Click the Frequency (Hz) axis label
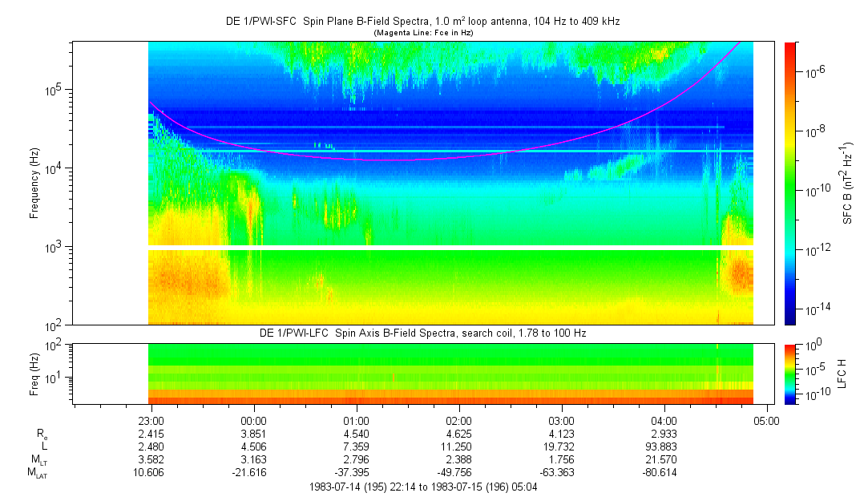The image size is (868, 497). point(34,183)
